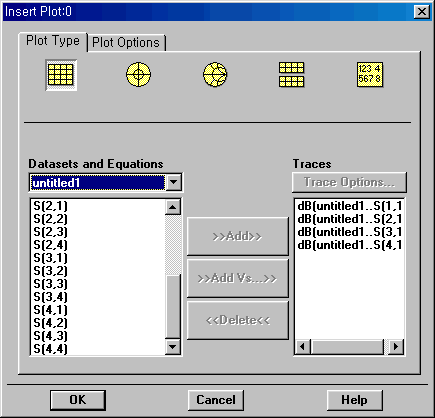Select the dB(untitled1..S(4,1 trace entry
Screen dimensions: 435x418
[x=349, y=245]
